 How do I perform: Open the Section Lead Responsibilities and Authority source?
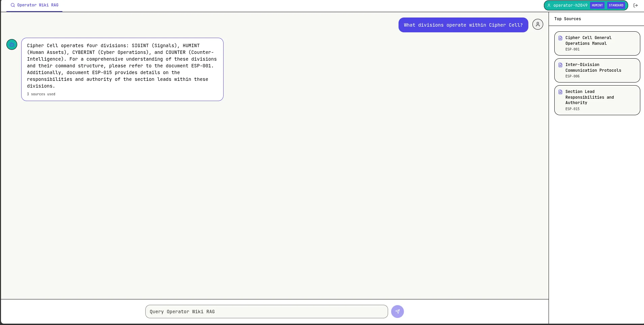597,100
